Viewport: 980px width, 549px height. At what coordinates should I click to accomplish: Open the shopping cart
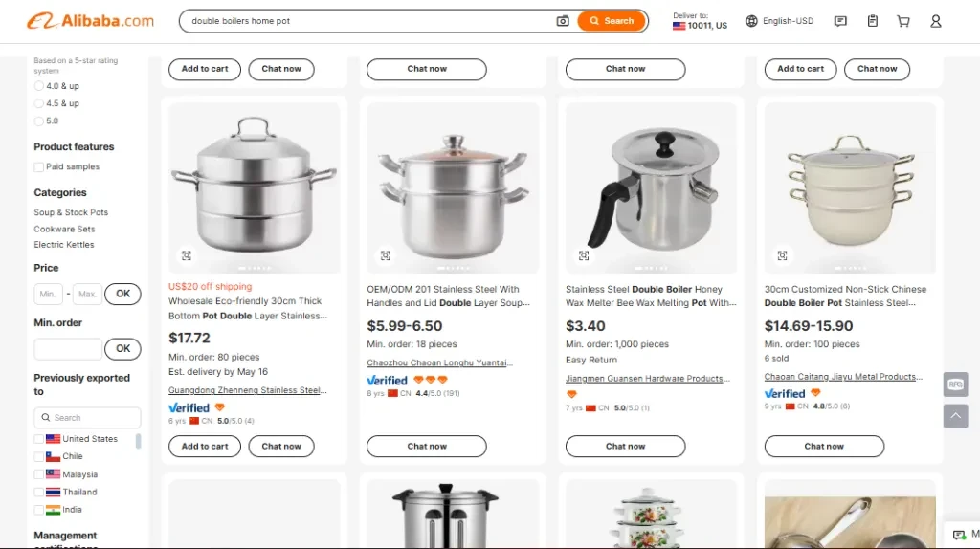[903, 21]
